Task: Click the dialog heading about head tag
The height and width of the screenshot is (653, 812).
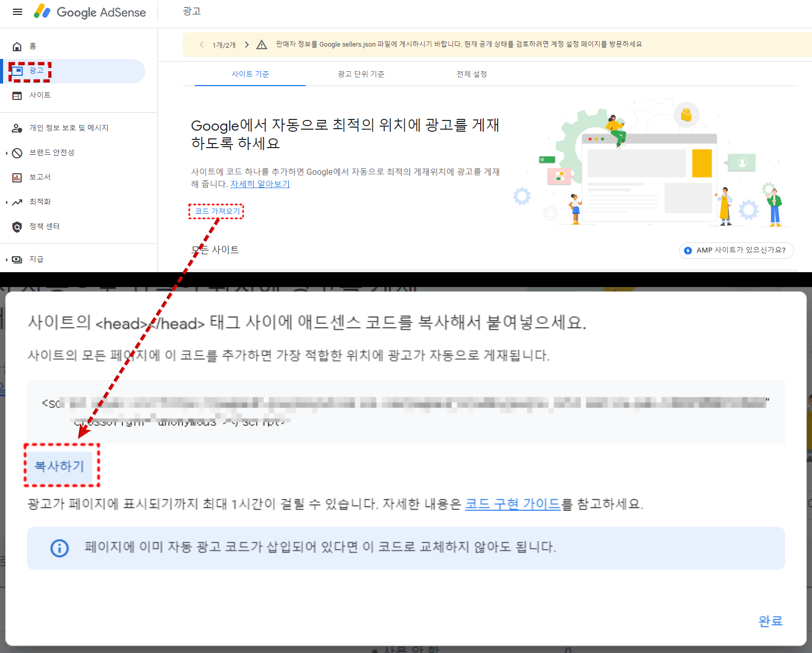Action: 307,322
